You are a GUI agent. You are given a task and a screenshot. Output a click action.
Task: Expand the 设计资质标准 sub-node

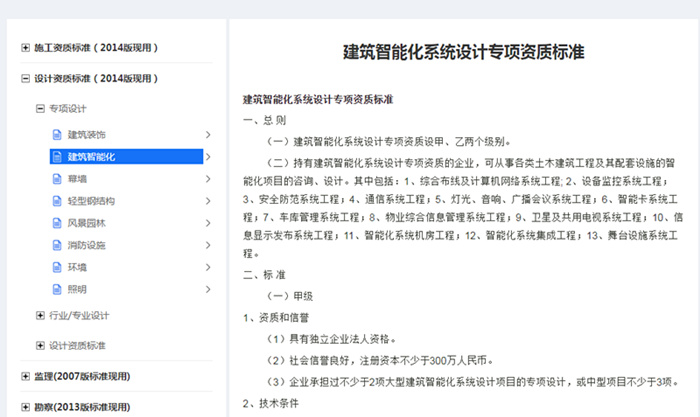(x=40, y=346)
